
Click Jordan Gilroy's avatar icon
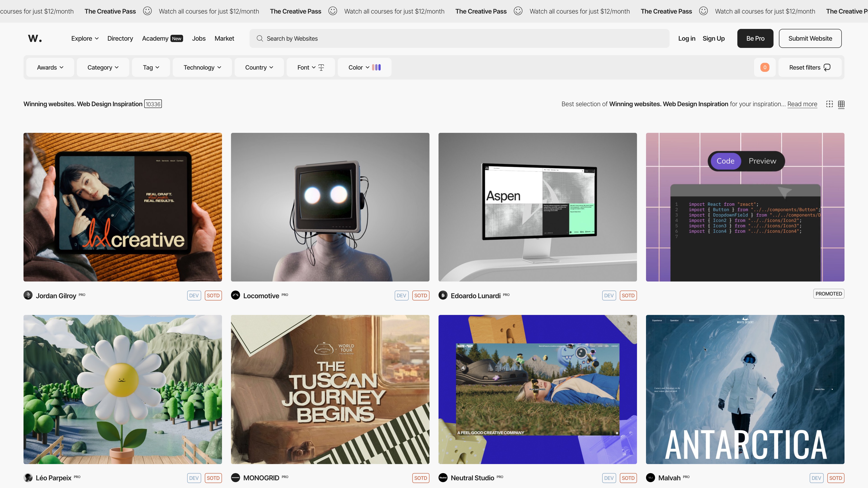tap(28, 295)
